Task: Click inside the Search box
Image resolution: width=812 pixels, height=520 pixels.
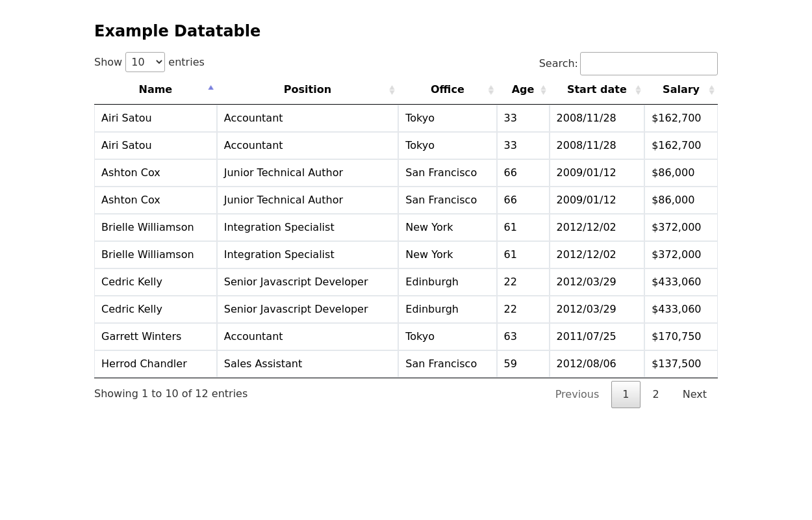Action: pyautogui.click(x=648, y=63)
